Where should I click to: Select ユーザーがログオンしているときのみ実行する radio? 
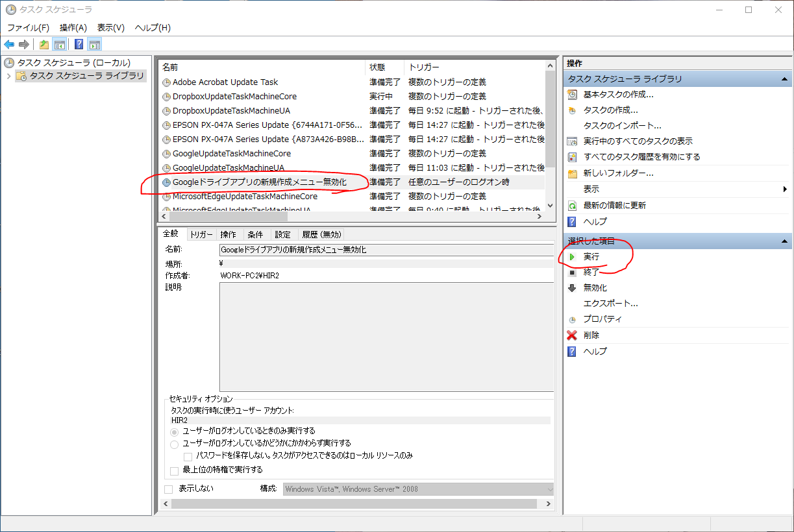pos(174,431)
